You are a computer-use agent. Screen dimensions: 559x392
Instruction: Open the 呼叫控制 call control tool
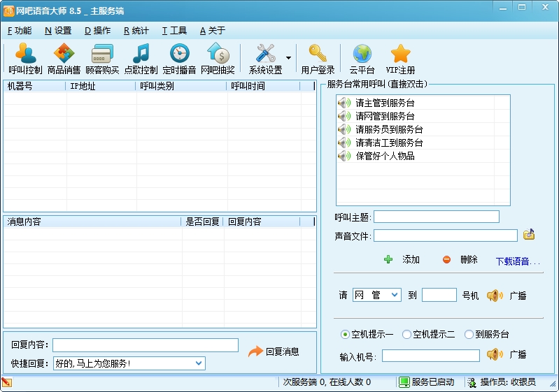25,59
